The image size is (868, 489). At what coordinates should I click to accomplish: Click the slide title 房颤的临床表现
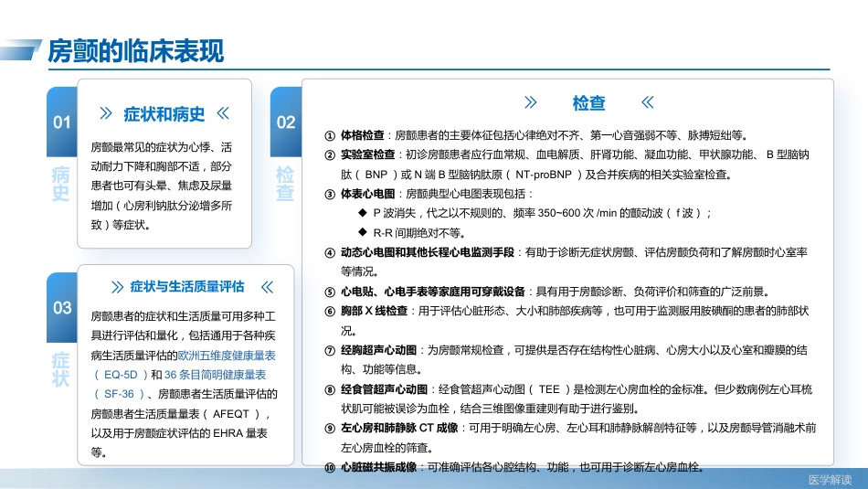click(135, 51)
